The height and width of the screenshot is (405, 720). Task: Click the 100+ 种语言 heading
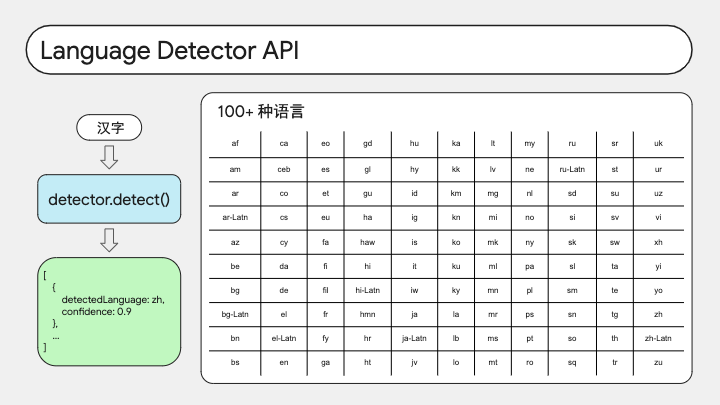(261, 112)
